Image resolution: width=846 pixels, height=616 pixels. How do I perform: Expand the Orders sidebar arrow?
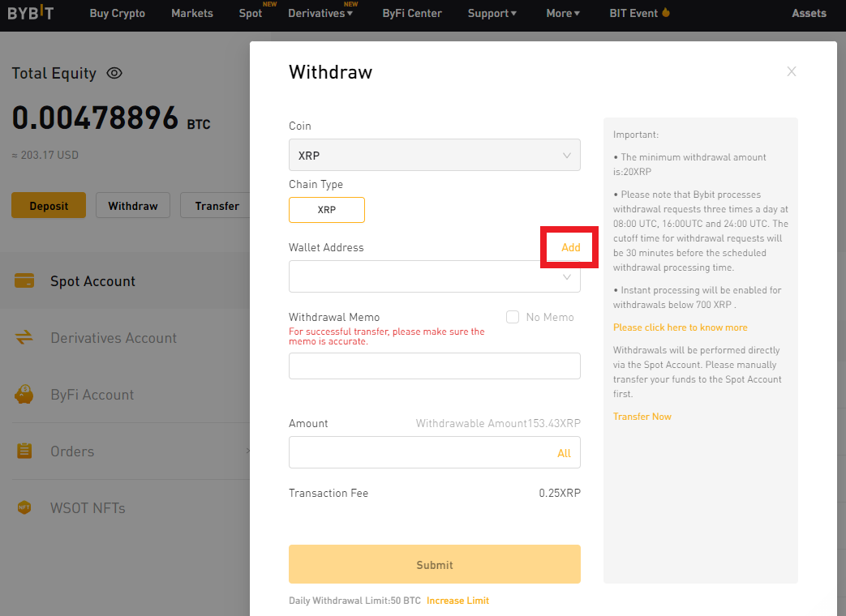tap(247, 451)
